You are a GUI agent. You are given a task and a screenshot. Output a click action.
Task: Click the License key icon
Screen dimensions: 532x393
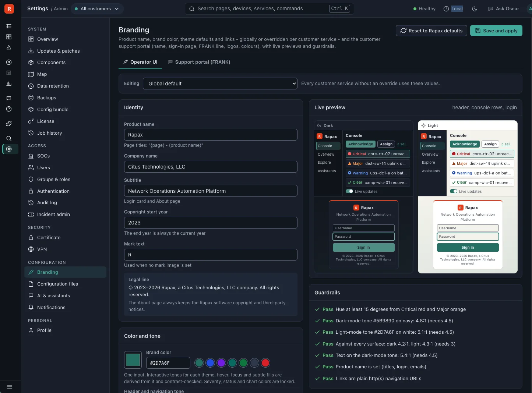click(x=31, y=121)
